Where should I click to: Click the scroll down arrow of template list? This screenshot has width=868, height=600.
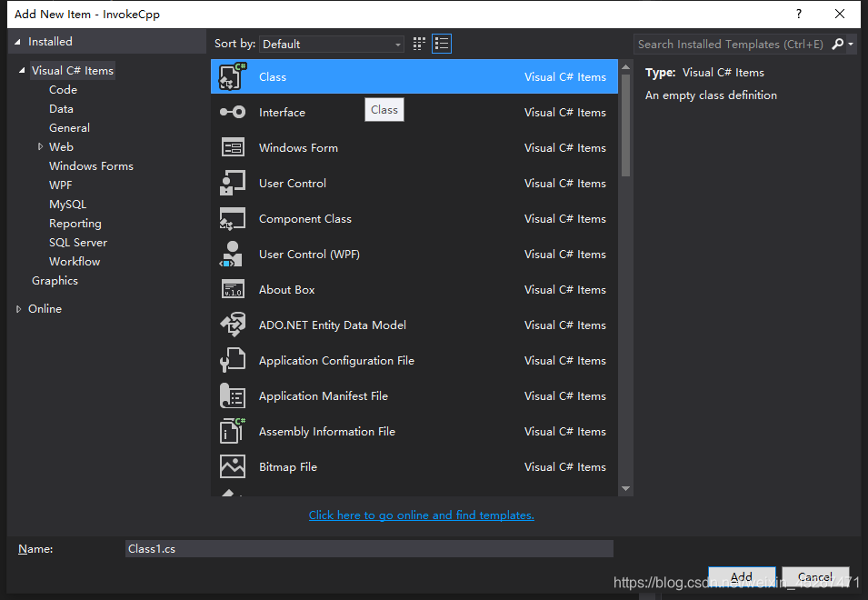click(x=626, y=488)
